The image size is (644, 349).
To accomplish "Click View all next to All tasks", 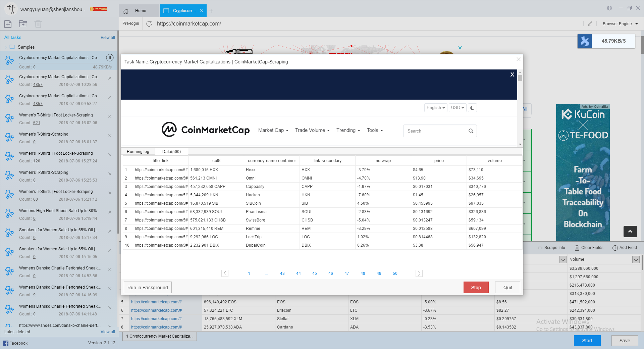I will [108, 38].
